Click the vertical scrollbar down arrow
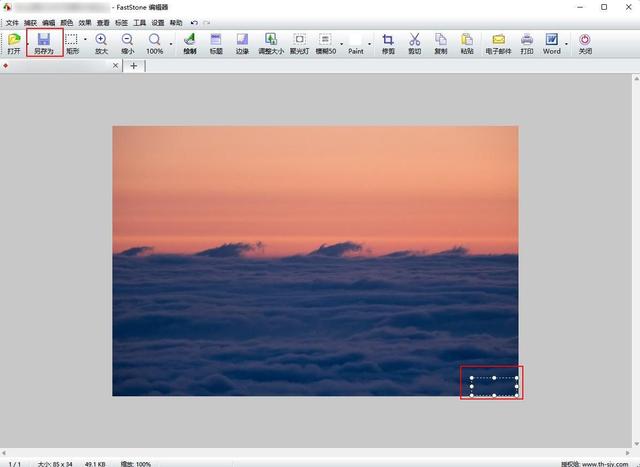This screenshot has height=467, width=640. (636, 444)
